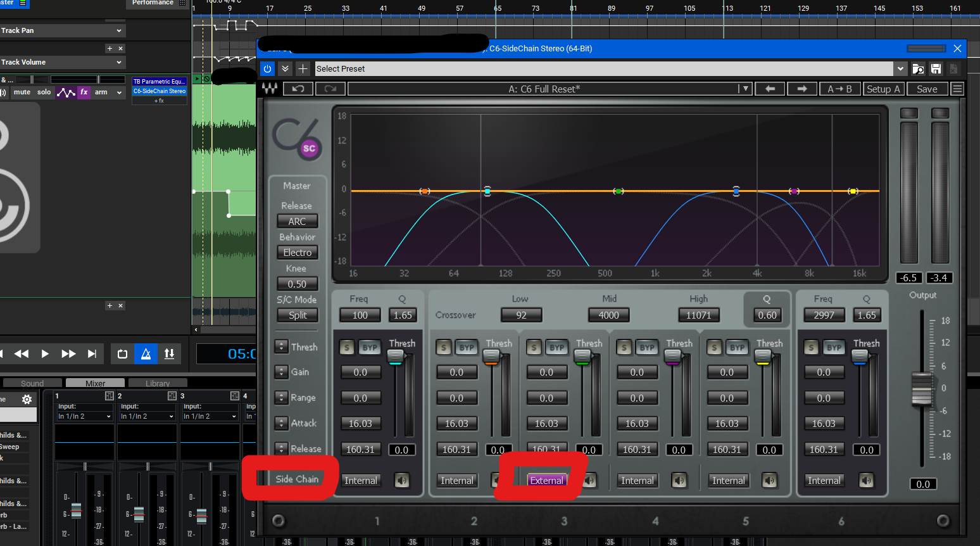Expand the Track Pan dropdown

coord(118,30)
